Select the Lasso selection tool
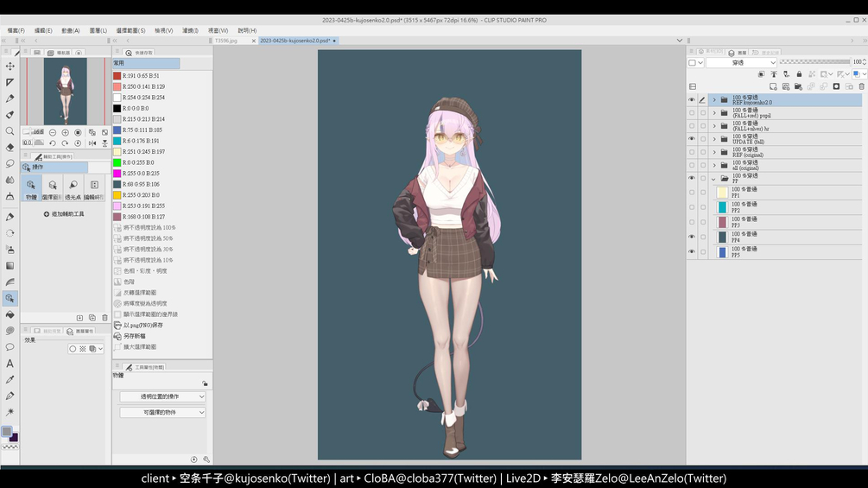Screen dimensions: 868x488 click(x=10, y=164)
